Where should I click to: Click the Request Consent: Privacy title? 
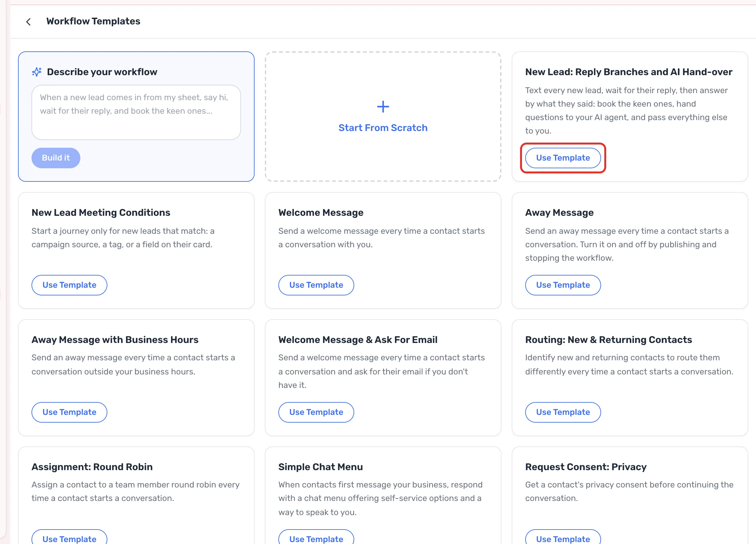[x=586, y=467]
